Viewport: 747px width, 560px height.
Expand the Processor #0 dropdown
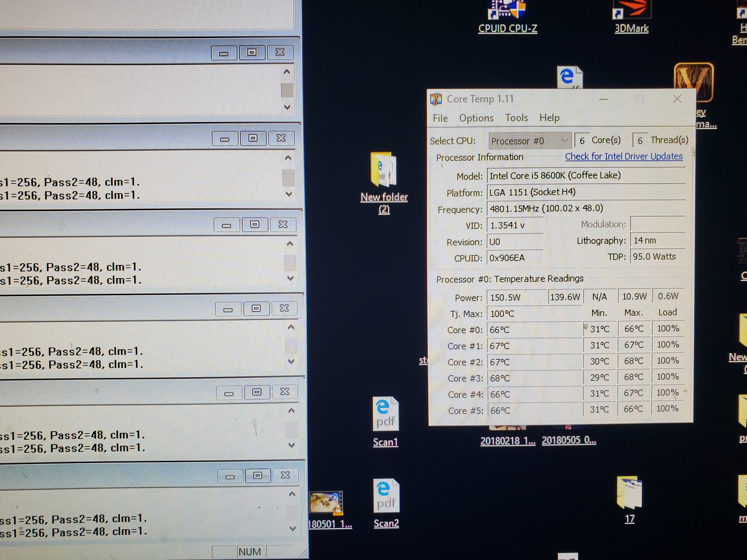(530, 141)
